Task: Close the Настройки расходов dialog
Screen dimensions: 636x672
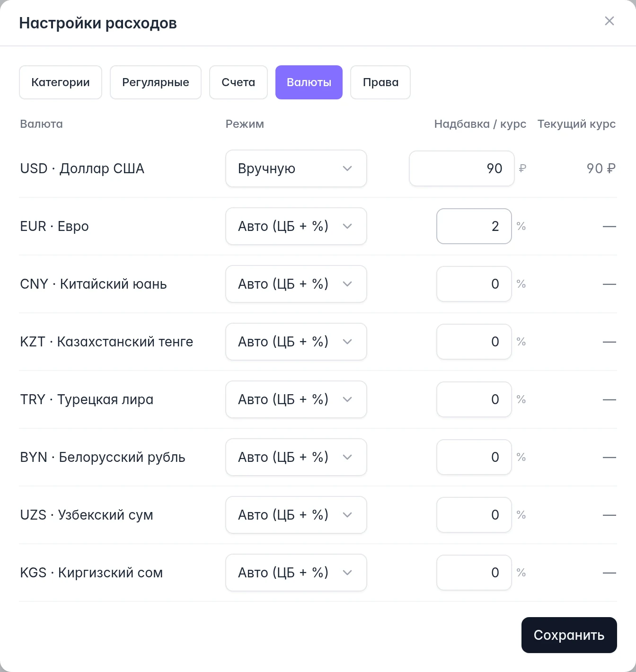Action: click(x=609, y=21)
